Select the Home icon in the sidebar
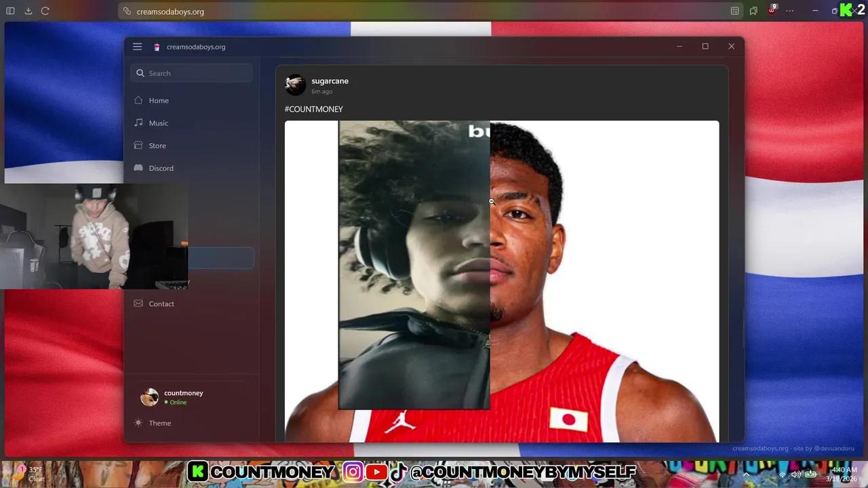Image resolution: width=868 pixels, height=488 pixels. pos(138,100)
